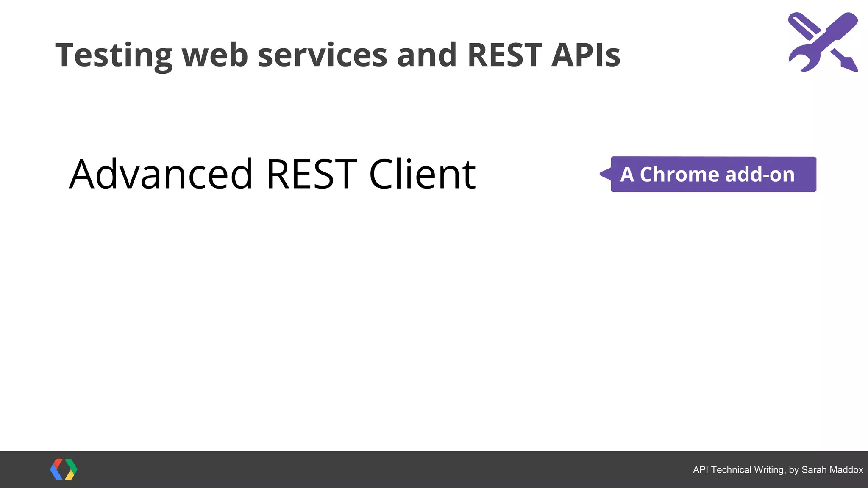Click 'web services' in the slide title
This screenshot has width=868, height=488.
coord(284,55)
